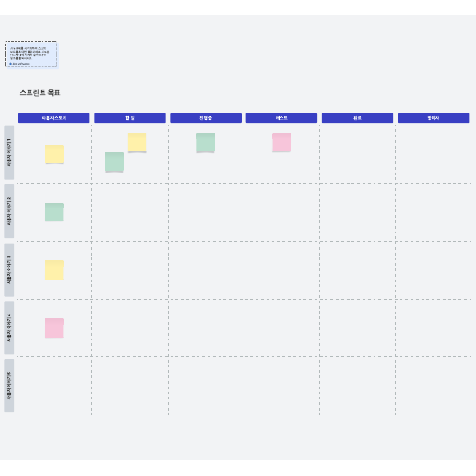476x476 pixels.
Task: Select the fifth blue column header '완료'
Action: click(357, 118)
